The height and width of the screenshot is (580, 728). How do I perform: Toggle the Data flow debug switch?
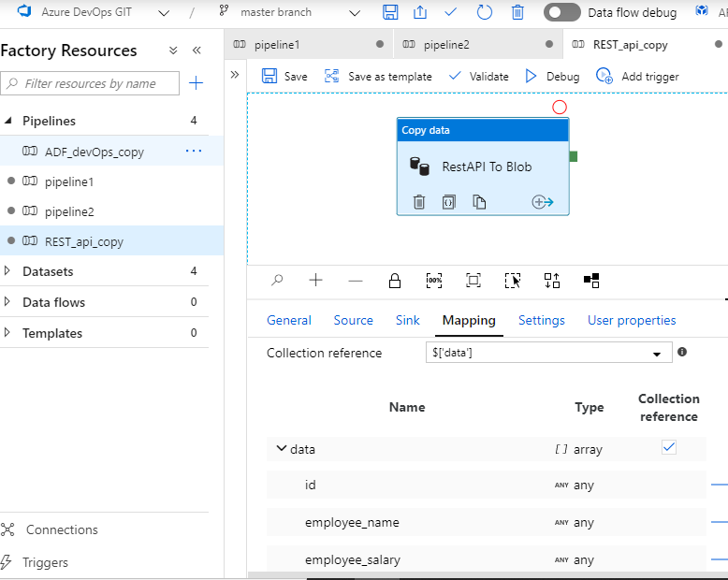(x=561, y=12)
